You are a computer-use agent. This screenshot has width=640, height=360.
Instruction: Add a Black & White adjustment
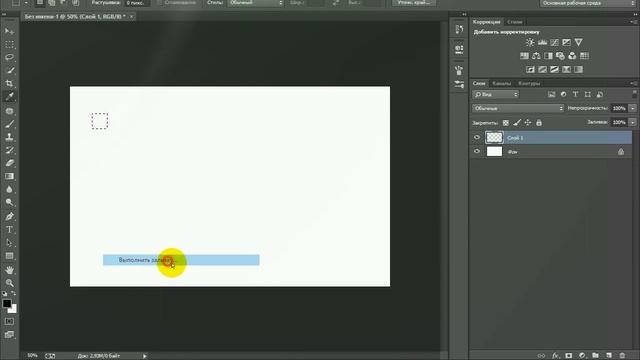[548, 56]
